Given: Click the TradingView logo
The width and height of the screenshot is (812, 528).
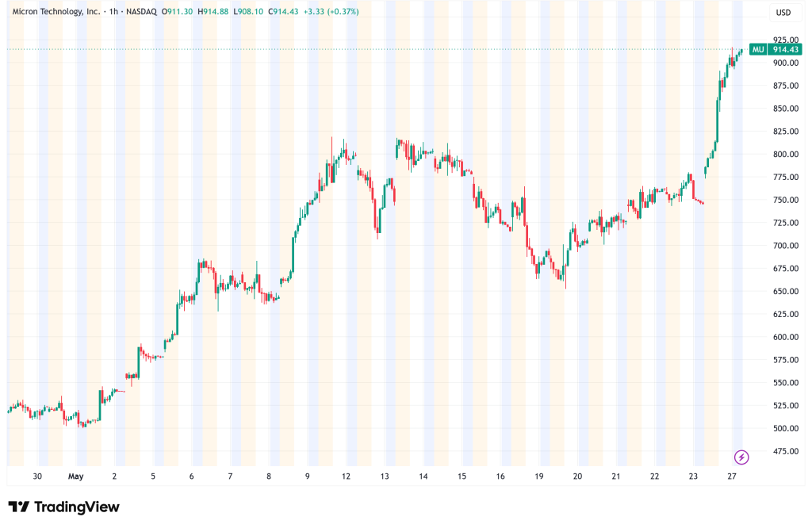Looking at the screenshot, I should coord(63,507).
